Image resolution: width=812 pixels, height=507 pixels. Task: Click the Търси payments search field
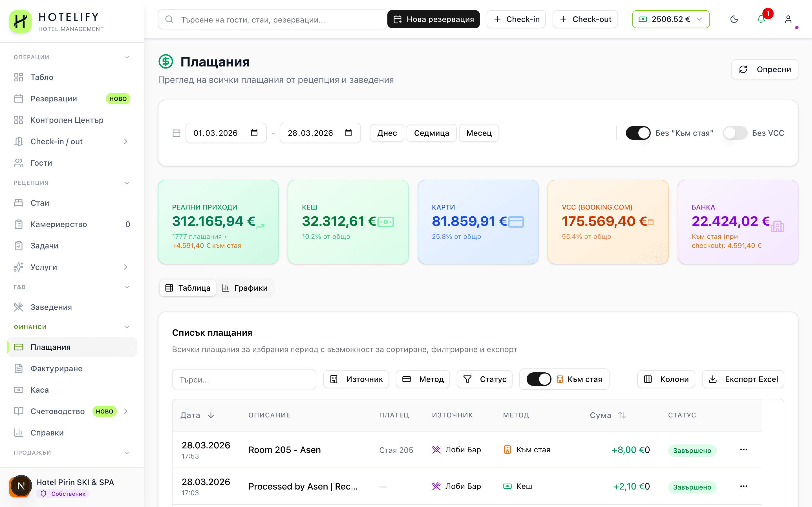tap(244, 379)
